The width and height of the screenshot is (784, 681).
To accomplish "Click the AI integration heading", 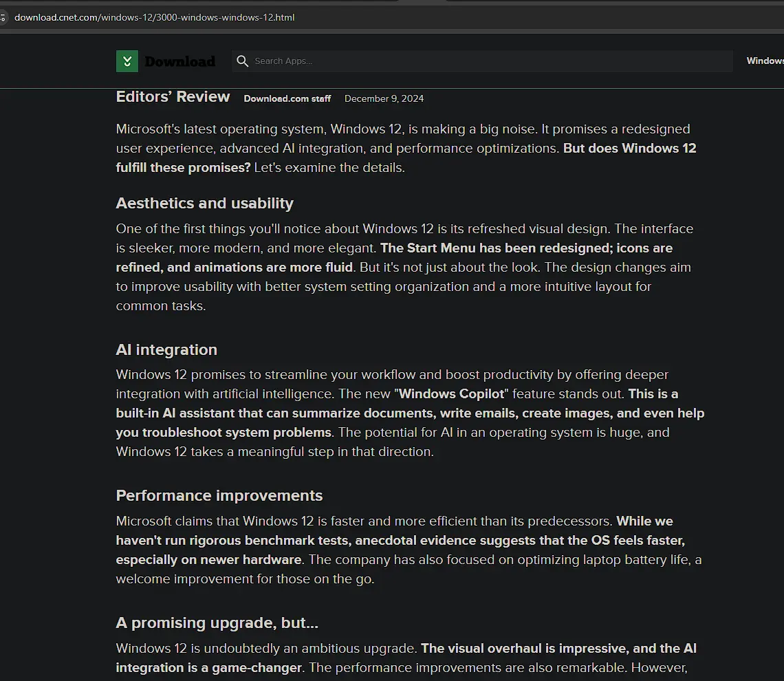I will (x=166, y=349).
